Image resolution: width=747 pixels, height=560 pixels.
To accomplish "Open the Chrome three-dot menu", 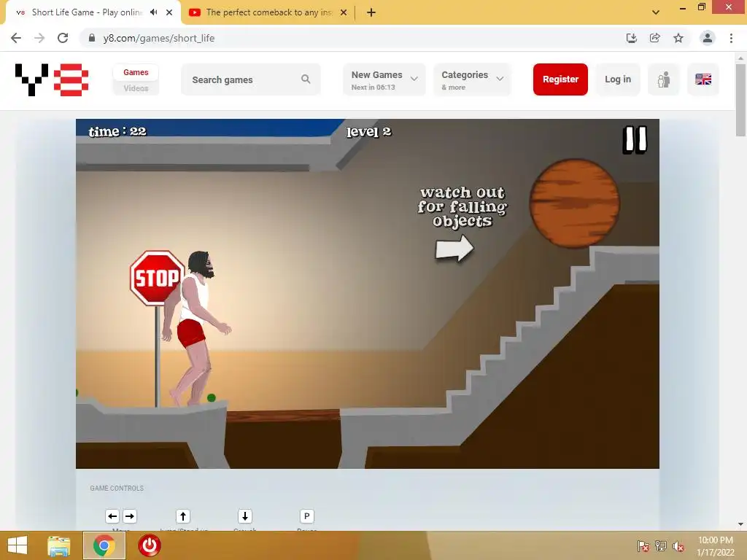I will [x=731, y=38].
